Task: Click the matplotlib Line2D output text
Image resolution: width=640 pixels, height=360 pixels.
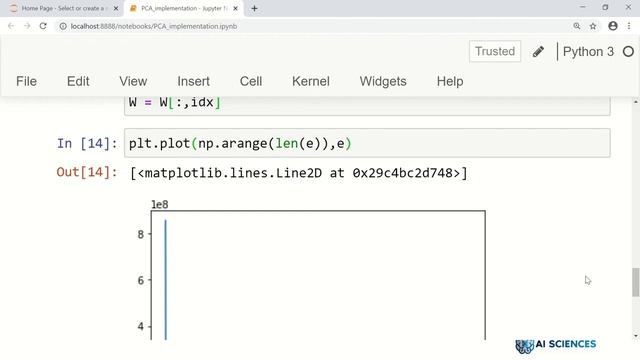Action: pyautogui.click(x=299, y=173)
